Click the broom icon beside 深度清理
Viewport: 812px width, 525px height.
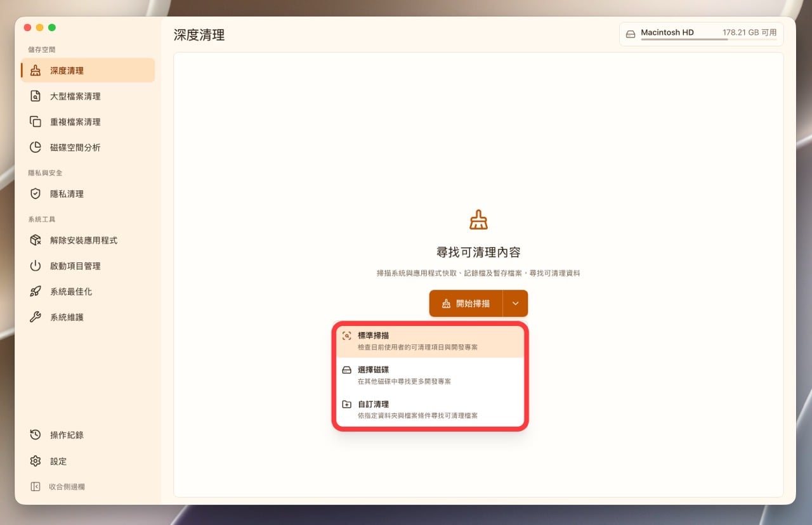point(36,70)
